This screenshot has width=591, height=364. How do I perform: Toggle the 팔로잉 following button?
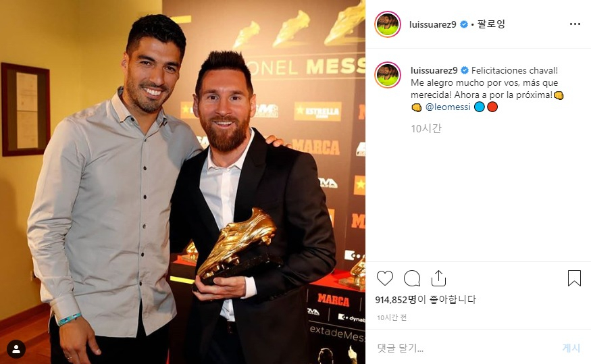[491, 24]
